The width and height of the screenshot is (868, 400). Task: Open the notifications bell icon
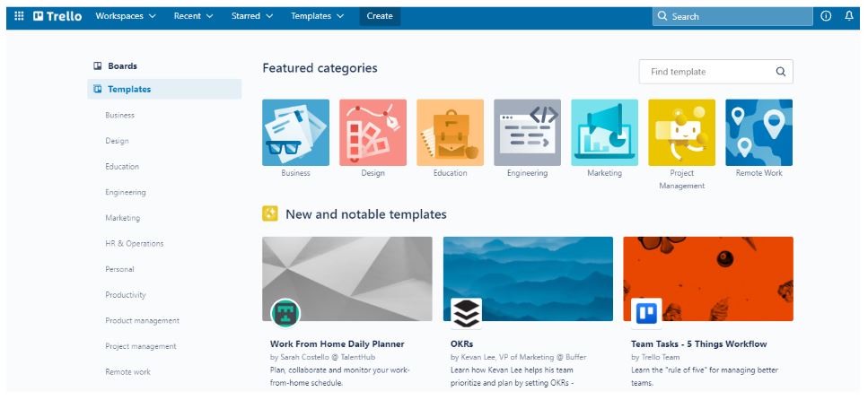(849, 16)
